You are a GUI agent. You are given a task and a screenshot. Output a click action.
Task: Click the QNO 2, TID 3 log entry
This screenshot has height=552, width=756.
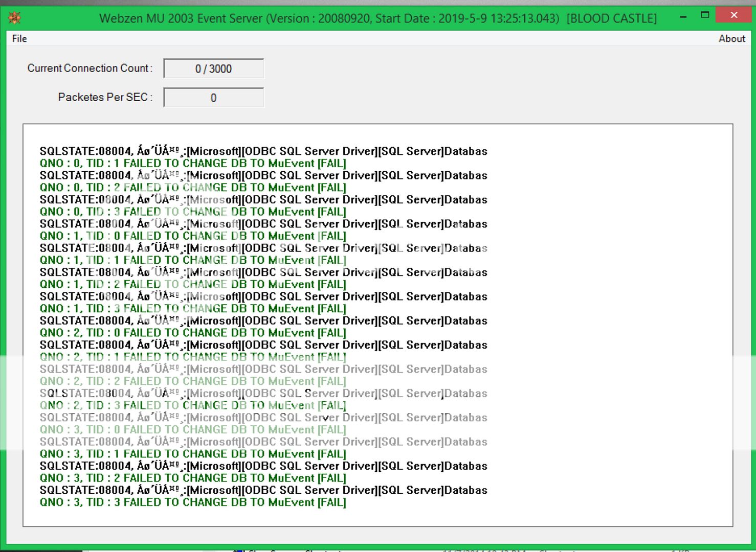click(x=193, y=406)
